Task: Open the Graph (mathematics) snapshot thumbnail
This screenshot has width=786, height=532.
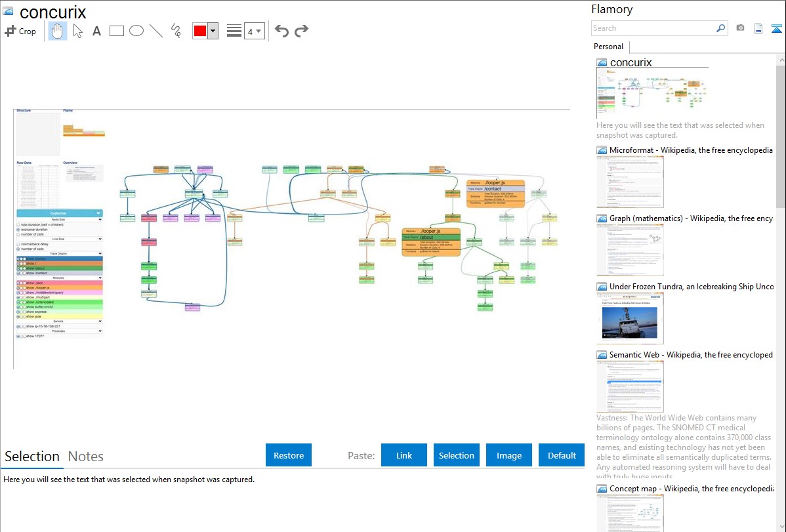Action: point(630,250)
